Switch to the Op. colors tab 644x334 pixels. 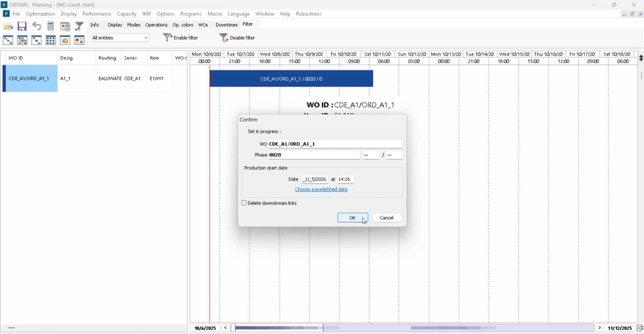(x=182, y=25)
